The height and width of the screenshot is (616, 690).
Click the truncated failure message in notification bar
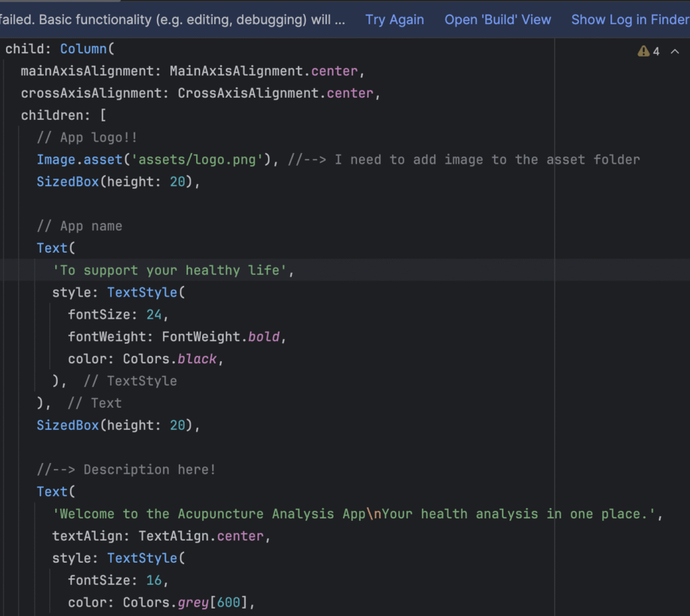[x=172, y=20]
